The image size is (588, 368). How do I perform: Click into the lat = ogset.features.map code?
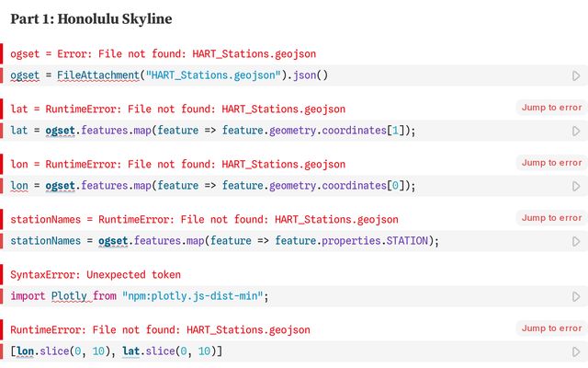click(x=213, y=131)
